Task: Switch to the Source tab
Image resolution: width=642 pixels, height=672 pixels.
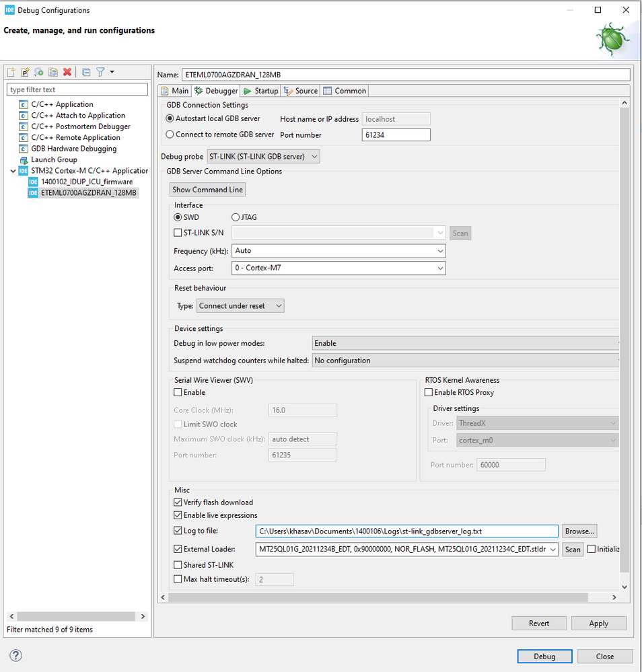Action: point(301,91)
